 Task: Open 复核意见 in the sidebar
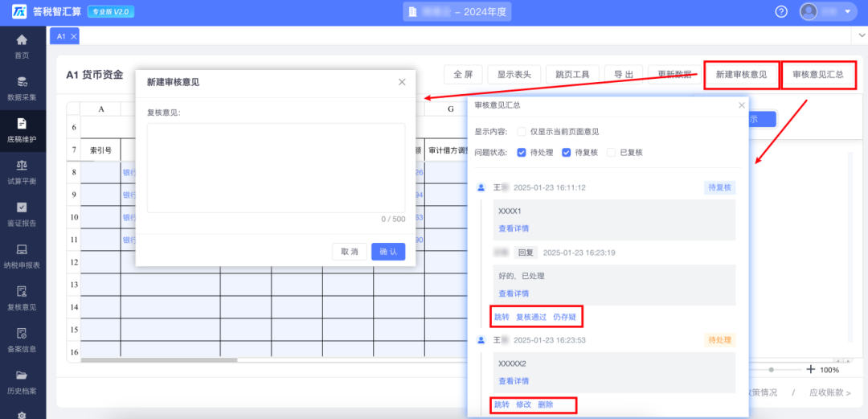point(23,298)
